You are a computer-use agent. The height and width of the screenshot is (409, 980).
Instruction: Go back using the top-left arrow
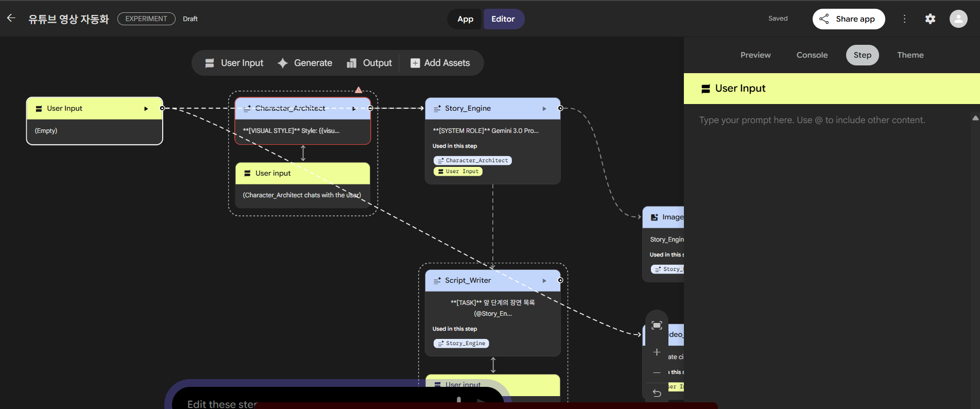pos(11,19)
